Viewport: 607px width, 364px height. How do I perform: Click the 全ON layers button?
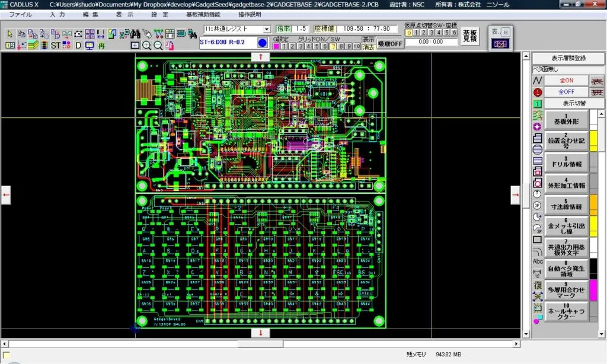coord(566,81)
